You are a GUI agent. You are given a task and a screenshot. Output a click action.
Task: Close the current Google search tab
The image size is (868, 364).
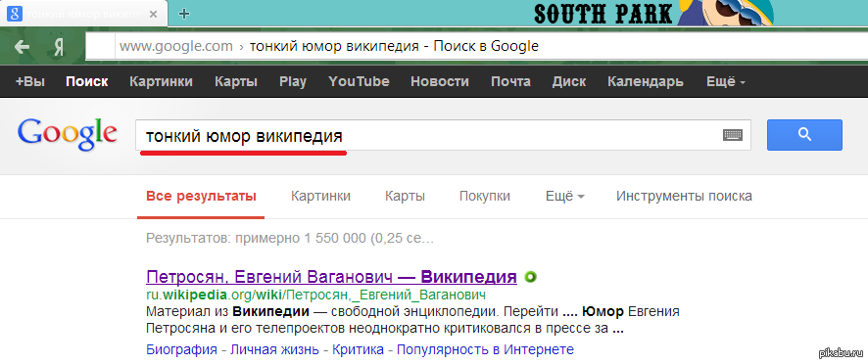159,14
